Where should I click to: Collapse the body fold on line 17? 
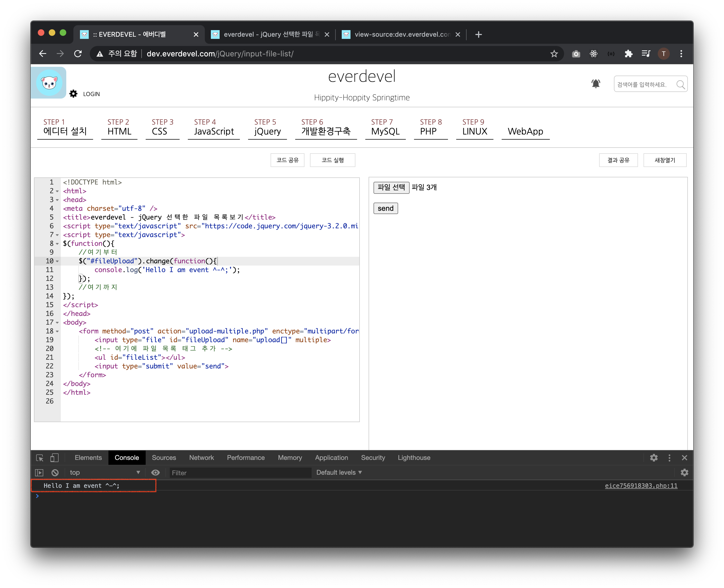57,323
